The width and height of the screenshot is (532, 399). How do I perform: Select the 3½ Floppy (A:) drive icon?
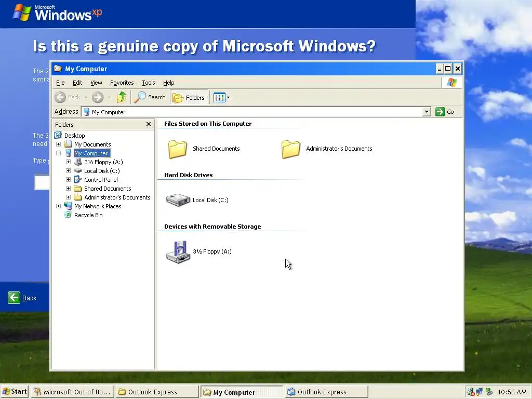click(178, 252)
